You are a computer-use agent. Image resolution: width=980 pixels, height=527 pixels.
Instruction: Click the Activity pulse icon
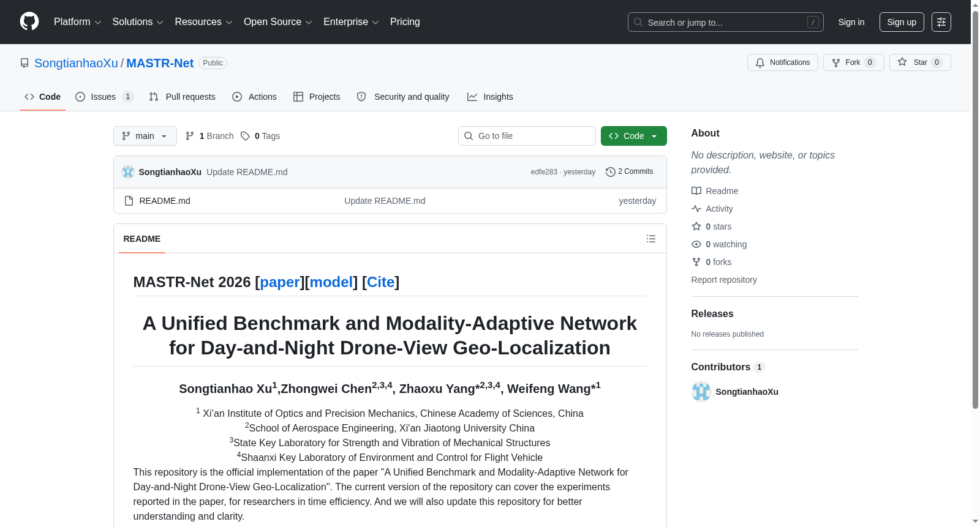tap(696, 209)
